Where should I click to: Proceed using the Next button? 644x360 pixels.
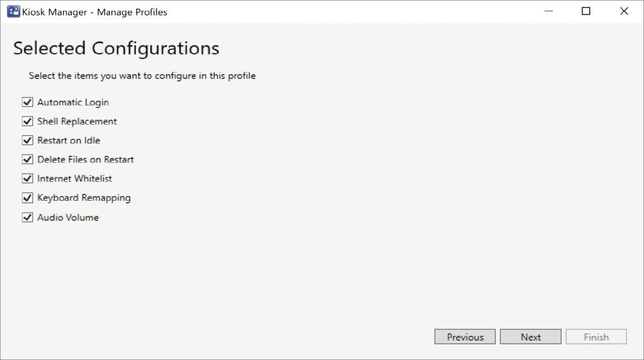[x=530, y=337]
